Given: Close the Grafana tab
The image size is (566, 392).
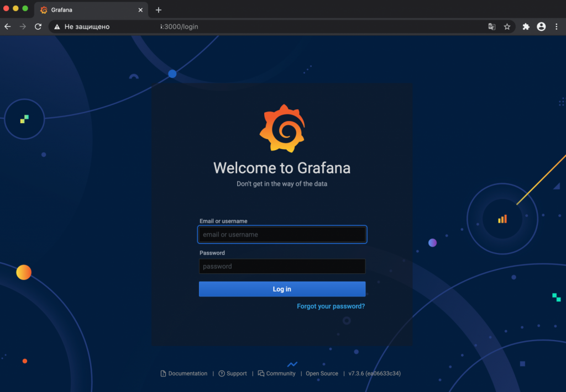Looking at the screenshot, I should point(140,10).
